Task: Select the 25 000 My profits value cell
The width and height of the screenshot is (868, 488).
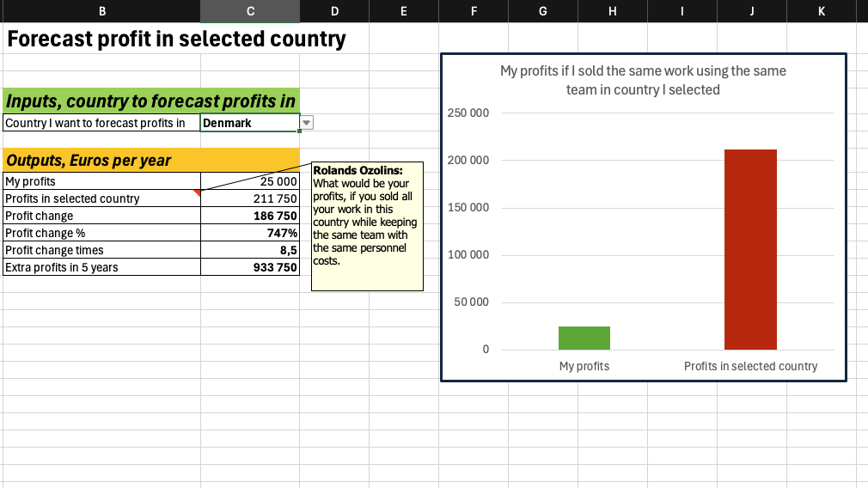Action: click(x=250, y=181)
